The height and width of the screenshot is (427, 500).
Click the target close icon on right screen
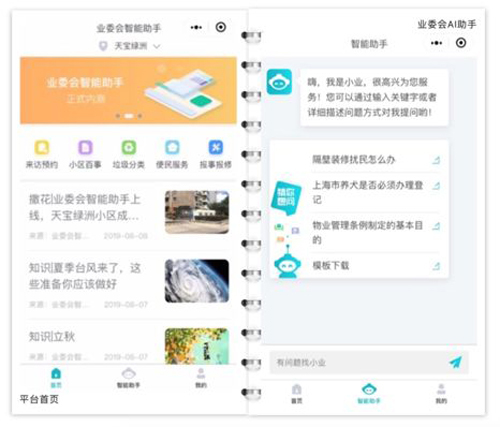461,43
